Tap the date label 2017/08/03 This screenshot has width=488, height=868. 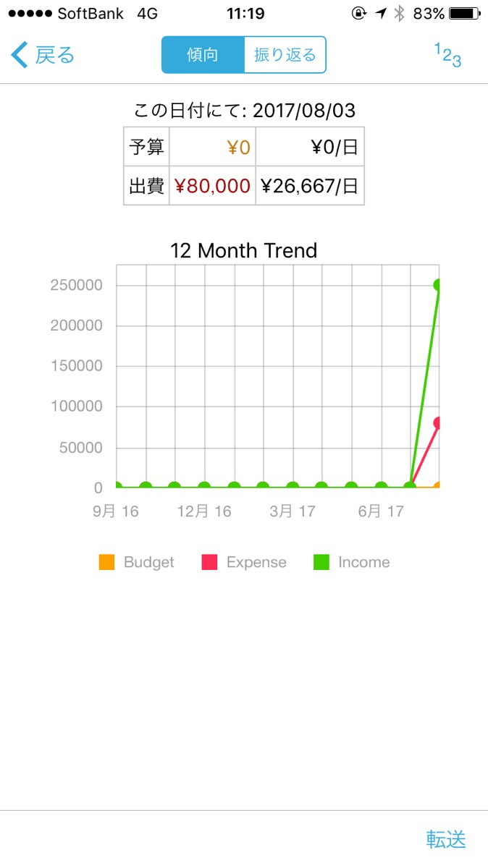[x=304, y=111]
